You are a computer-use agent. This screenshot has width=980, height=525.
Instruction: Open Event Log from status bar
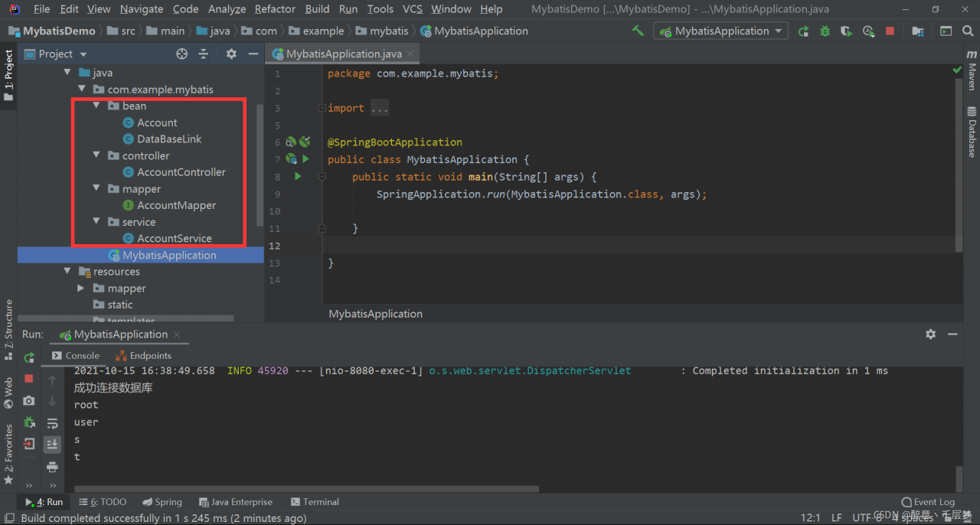(x=927, y=502)
